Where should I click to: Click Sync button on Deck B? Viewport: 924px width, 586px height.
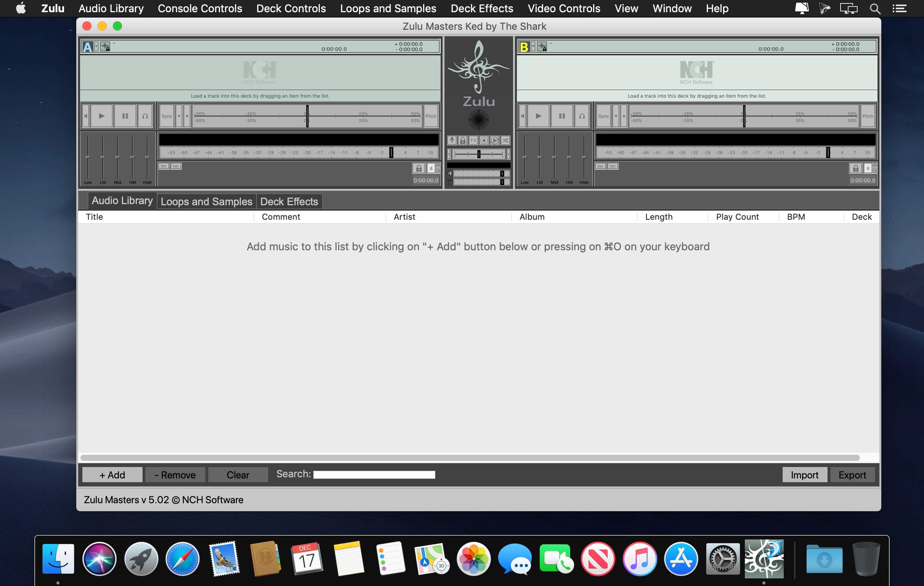(x=603, y=116)
